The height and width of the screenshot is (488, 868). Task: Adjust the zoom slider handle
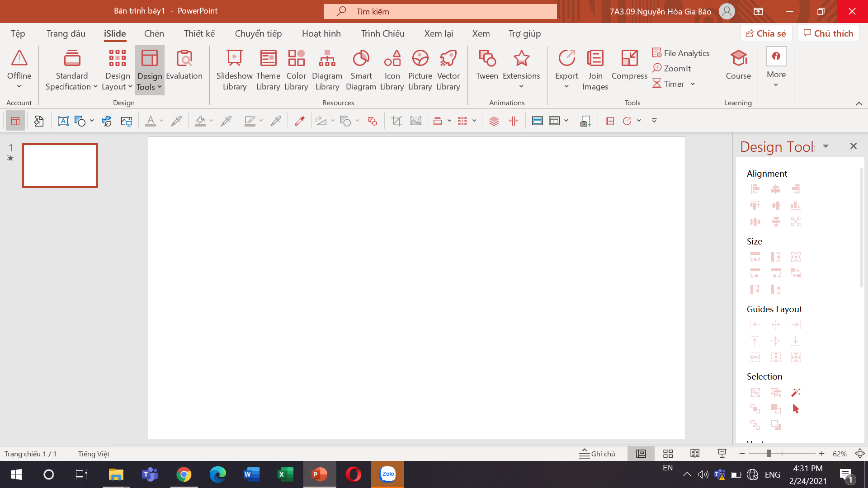tap(769, 454)
